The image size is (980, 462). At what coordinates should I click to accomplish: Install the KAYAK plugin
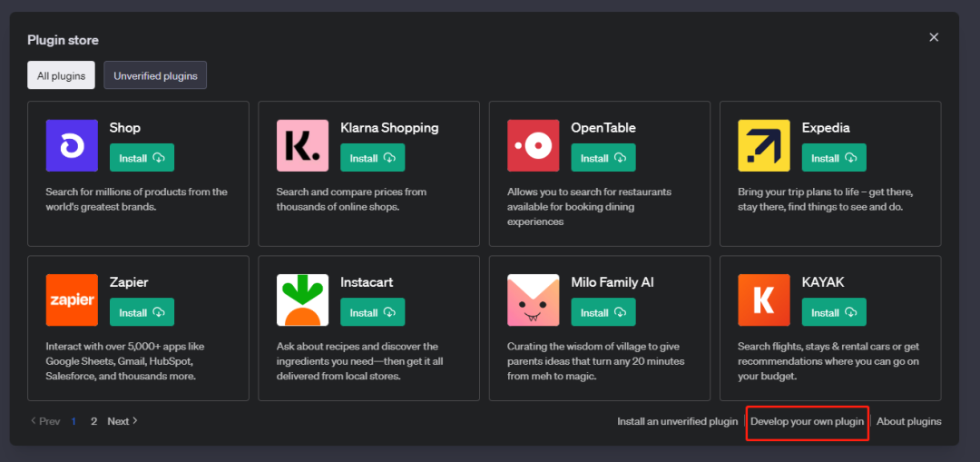pos(834,312)
